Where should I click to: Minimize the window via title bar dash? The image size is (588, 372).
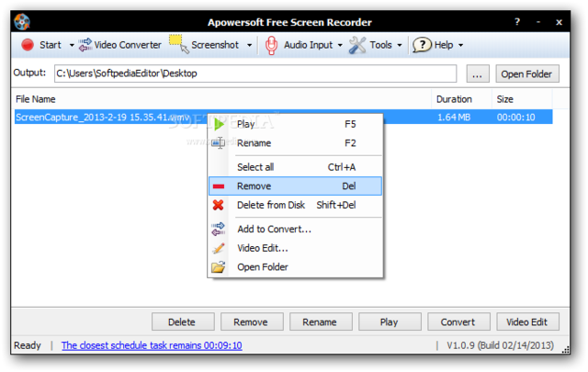tap(538, 22)
